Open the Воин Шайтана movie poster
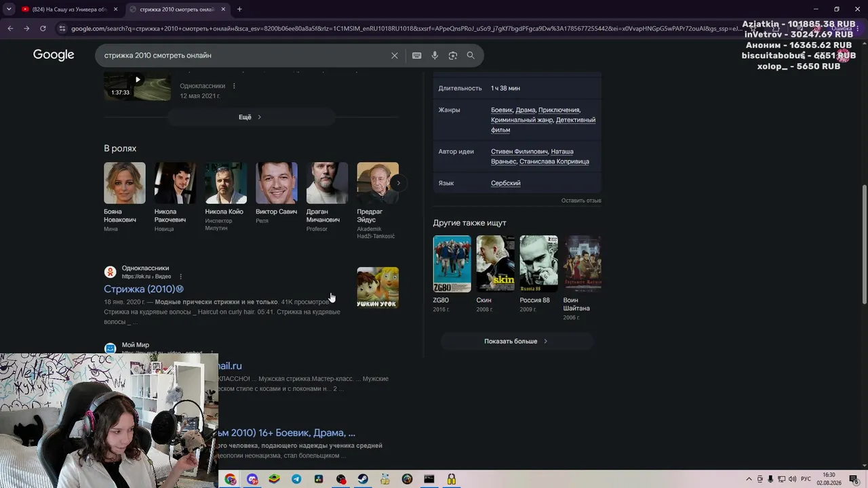The height and width of the screenshot is (488, 868). tap(582, 264)
